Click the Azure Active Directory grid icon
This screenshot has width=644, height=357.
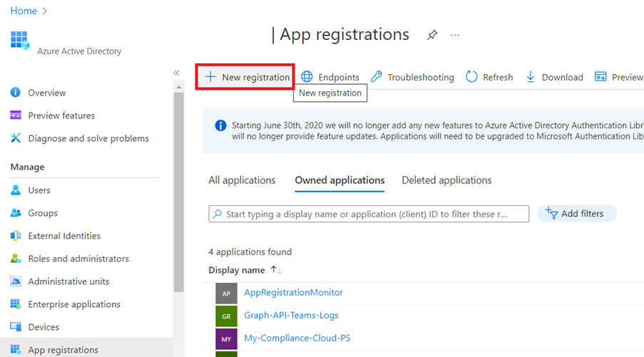click(20, 41)
